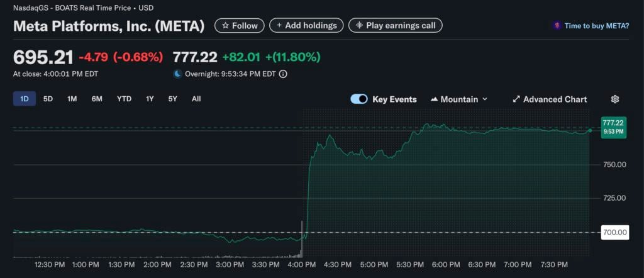Screen dimensions: 644x278
Task: Click the 4:00 PM volume spike bar
Action: pos(302,239)
